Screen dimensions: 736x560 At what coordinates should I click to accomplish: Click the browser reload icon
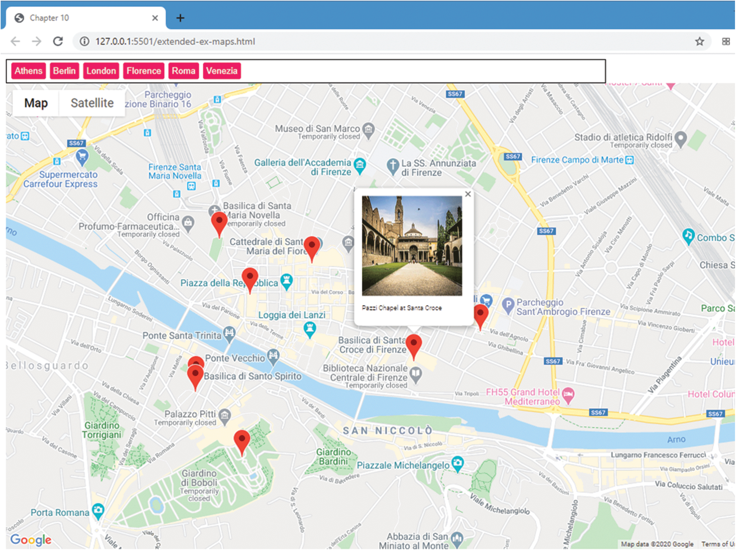point(58,41)
